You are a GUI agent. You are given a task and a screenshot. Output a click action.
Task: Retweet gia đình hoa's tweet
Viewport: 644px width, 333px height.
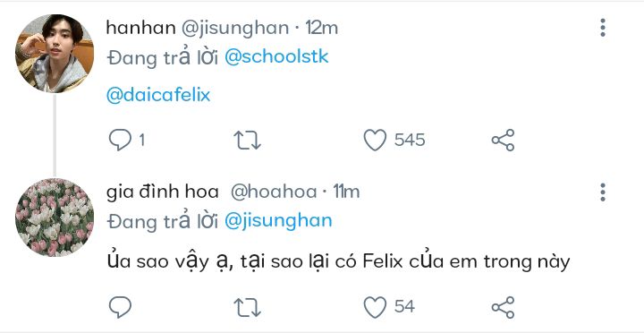point(247,307)
